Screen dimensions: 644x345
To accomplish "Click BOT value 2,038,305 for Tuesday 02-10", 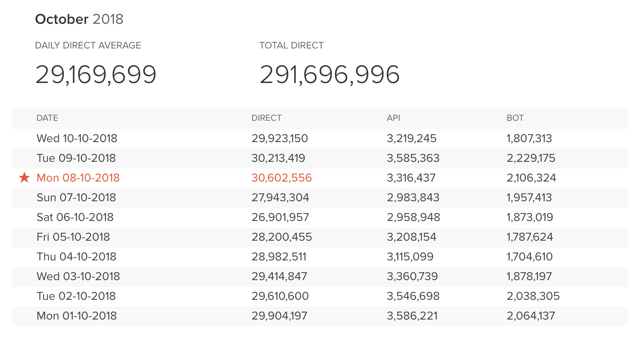I will click(533, 296).
